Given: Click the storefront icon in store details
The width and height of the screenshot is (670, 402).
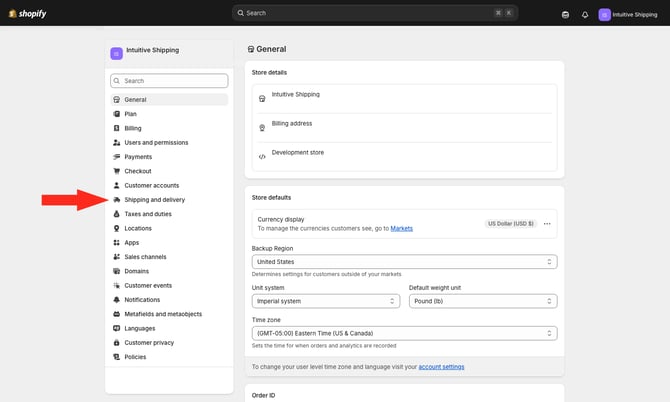Looking at the screenshot, I should pyautogui.click(x=262, y=99).
